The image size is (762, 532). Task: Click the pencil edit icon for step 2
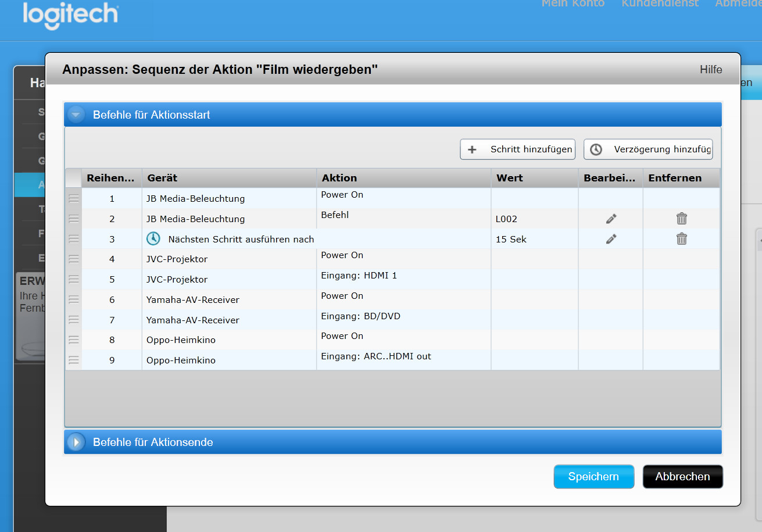(x=611, y=219)
